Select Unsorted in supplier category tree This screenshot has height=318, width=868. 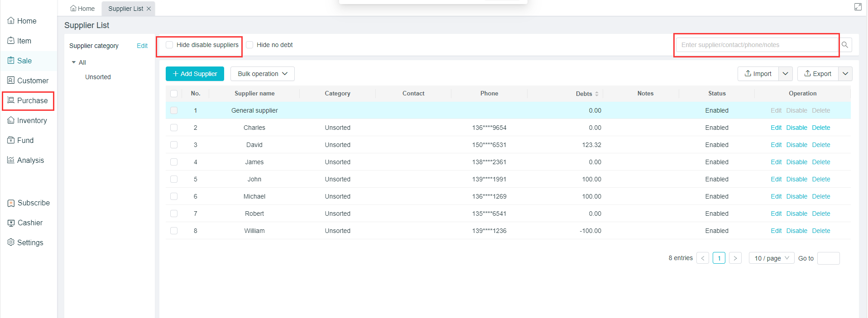pos(98,77)
